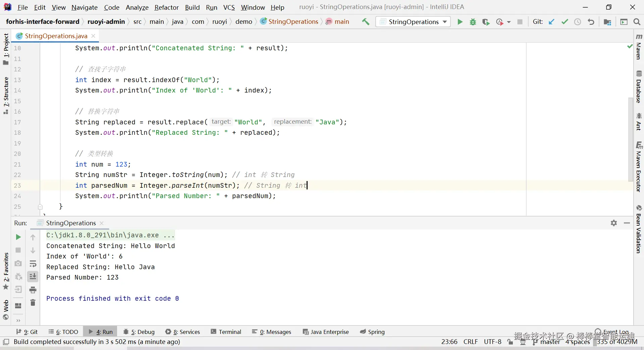Expand the profiler run options arrow
Viewport: 644px width, 350px height.
(x=509, y=22)
